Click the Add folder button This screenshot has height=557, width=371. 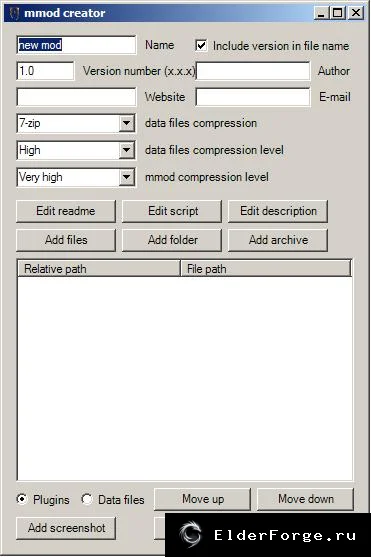coord(172,240)
